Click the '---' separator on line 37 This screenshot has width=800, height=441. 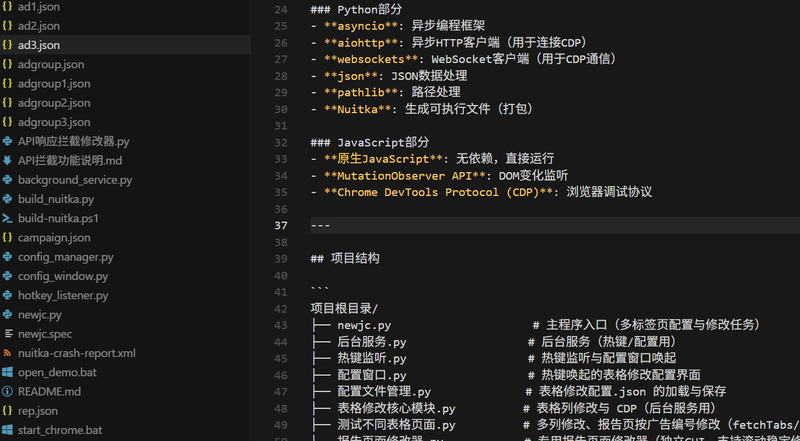320,226
